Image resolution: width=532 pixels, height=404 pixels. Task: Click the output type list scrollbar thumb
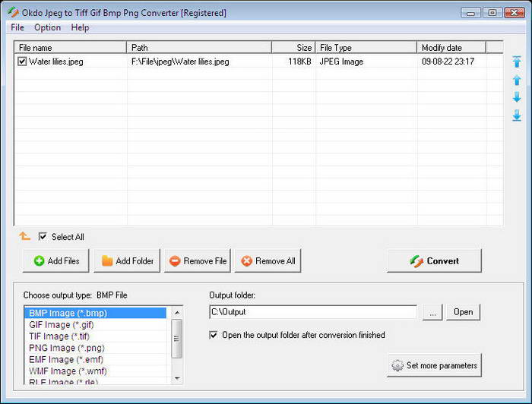(x=177, y=338)
